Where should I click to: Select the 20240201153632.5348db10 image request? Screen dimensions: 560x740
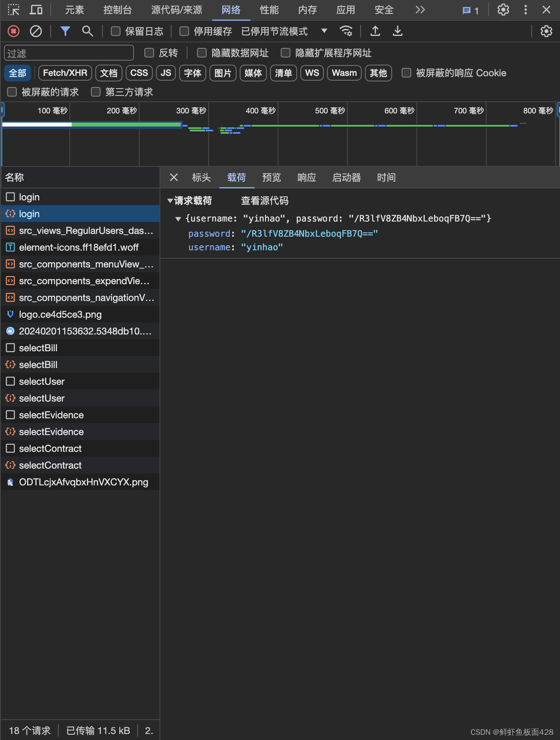pyautogui.click(x=80, y=331)
